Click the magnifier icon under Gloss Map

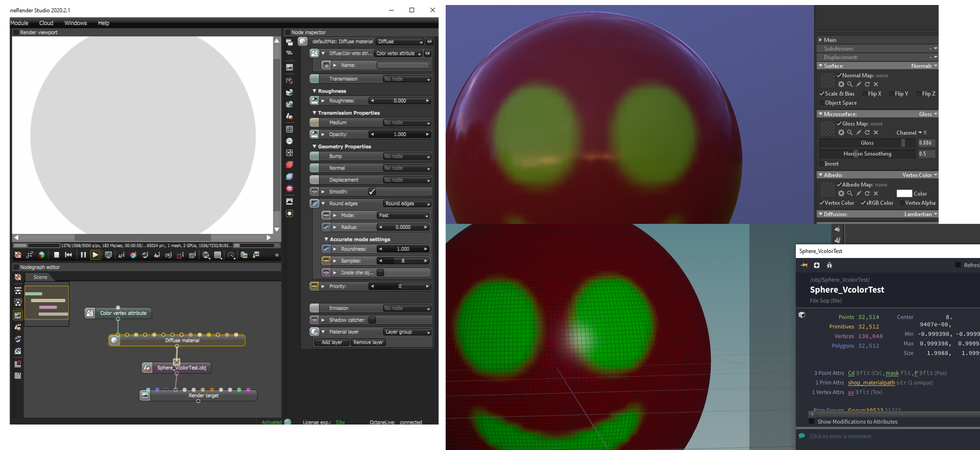coord(849,132)
